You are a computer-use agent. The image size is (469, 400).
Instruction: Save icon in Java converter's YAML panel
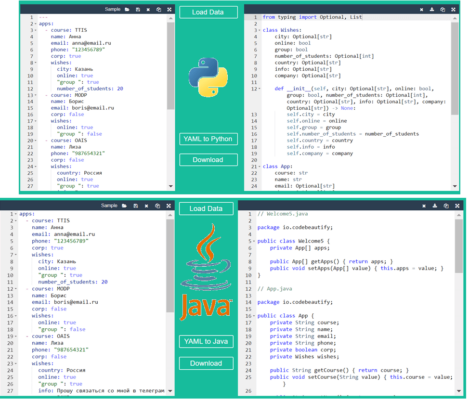136,206
